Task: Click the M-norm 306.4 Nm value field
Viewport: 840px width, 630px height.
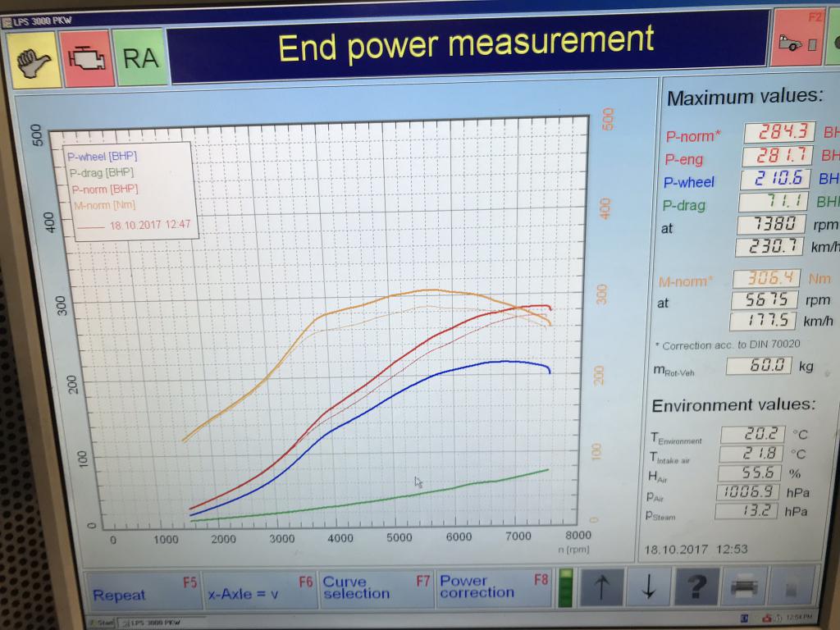Action: point(765,279)
